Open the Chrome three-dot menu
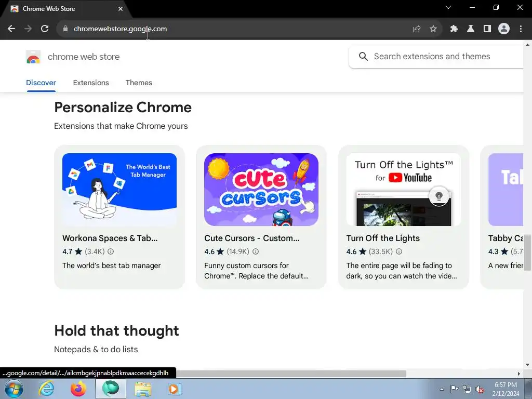 click(521, 29)
